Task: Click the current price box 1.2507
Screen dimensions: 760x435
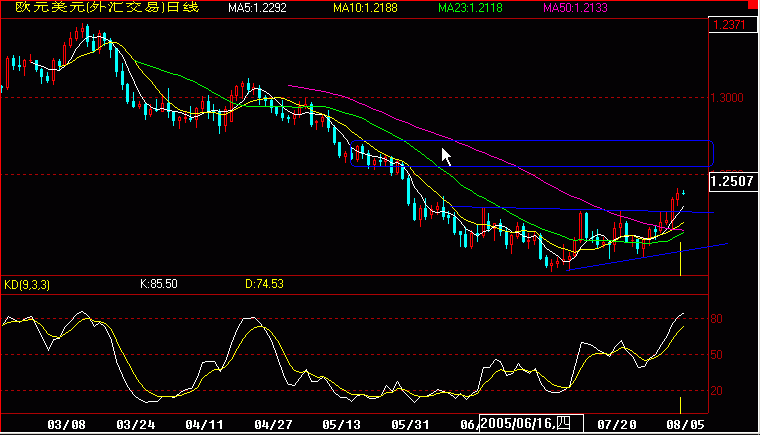Action: pyautogui.click(x=732, y=181)
